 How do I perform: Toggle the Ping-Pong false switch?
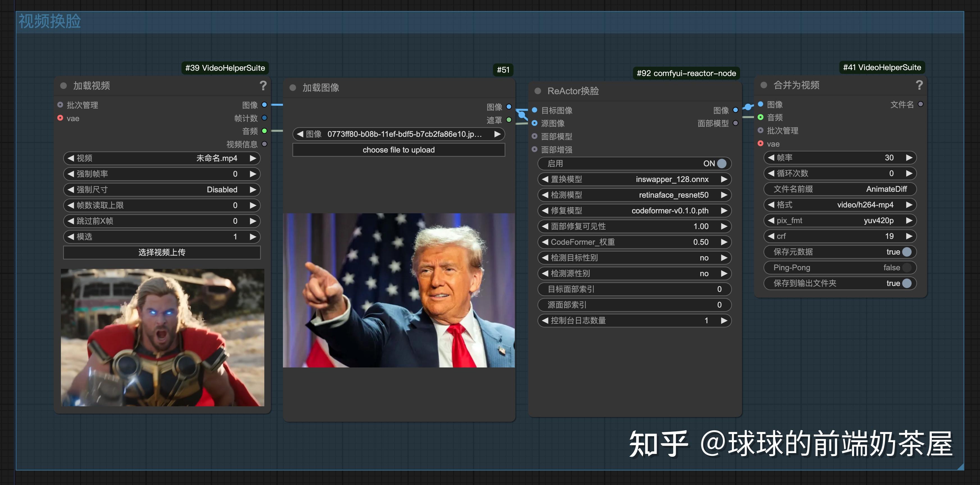coord(906,267)
